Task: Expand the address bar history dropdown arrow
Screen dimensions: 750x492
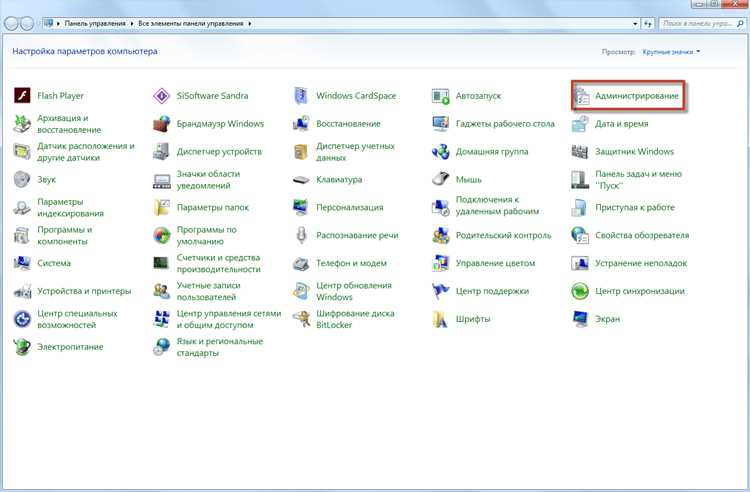Action: tap(635, 23)
